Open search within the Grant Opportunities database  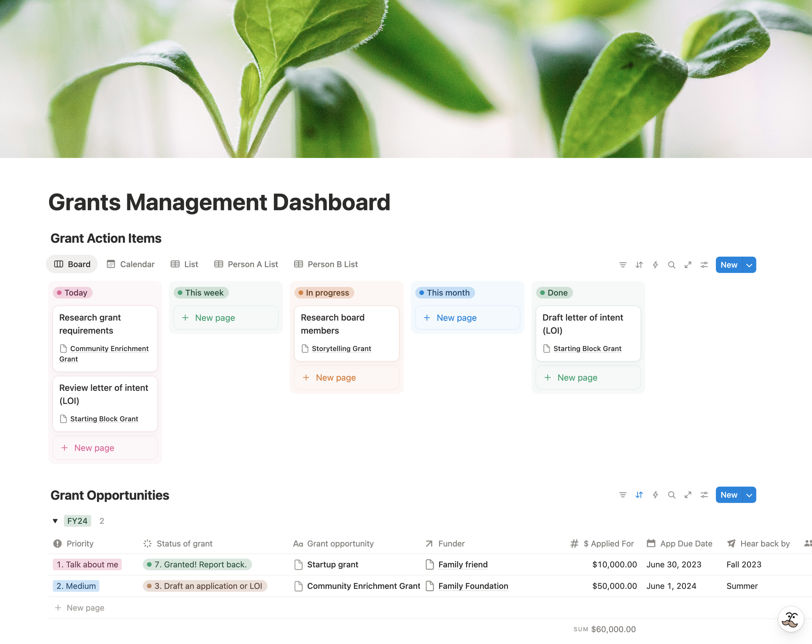click(671, 495)
